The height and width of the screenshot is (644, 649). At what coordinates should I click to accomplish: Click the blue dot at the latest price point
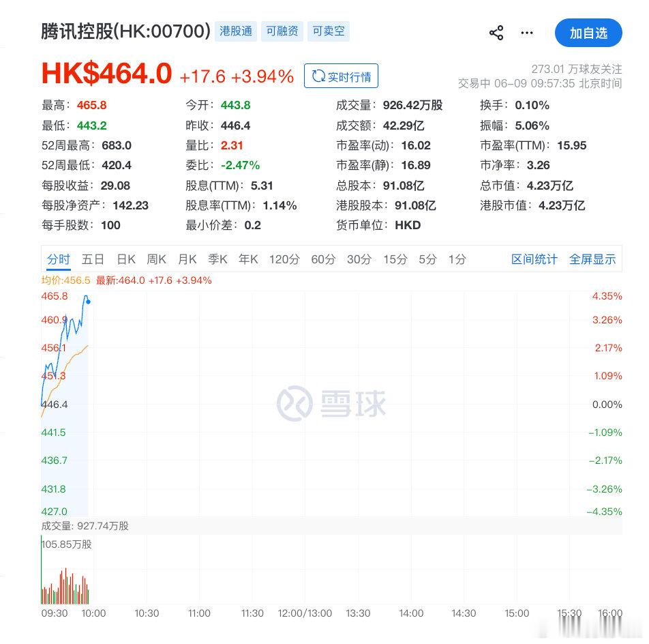point(88,302)
